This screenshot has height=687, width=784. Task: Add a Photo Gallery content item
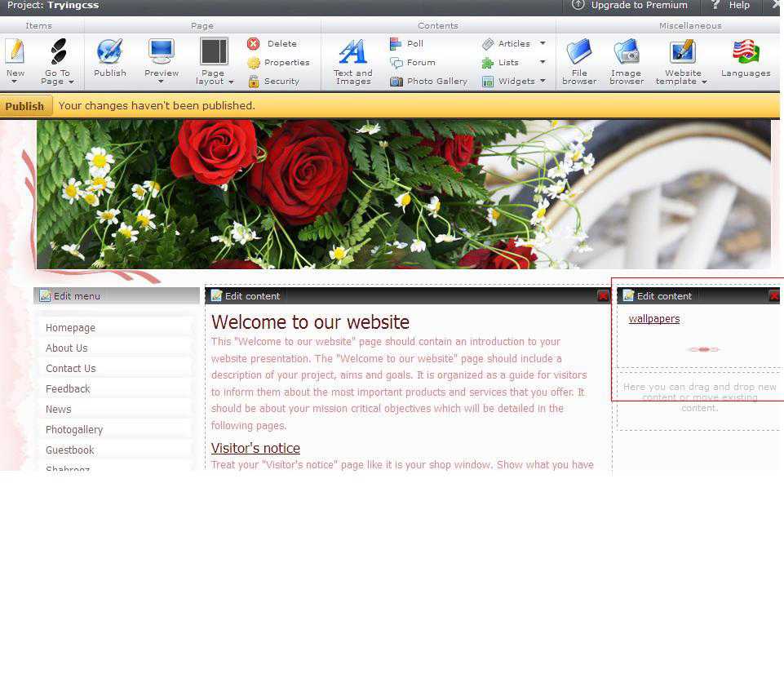[428, 81]
